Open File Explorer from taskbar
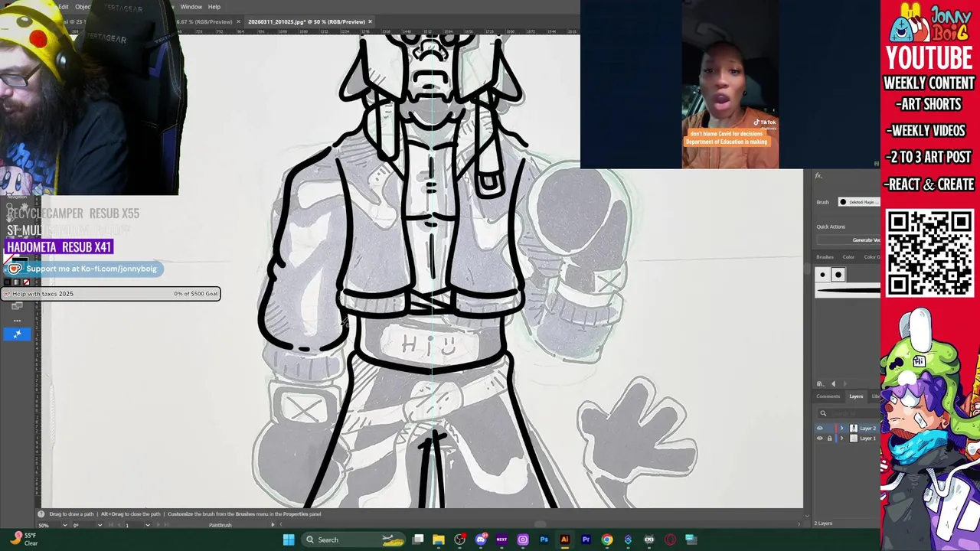Viewport: 980px width, 551px height. [x=439, y=540]
